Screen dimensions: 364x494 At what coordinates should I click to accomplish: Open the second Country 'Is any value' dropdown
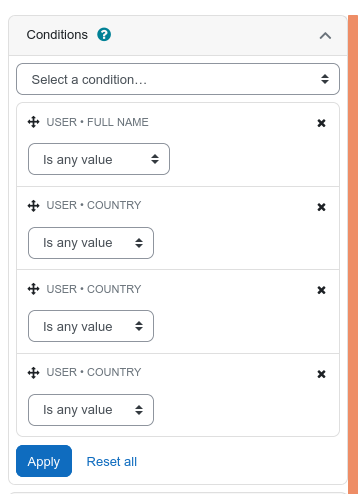[91, 326]
